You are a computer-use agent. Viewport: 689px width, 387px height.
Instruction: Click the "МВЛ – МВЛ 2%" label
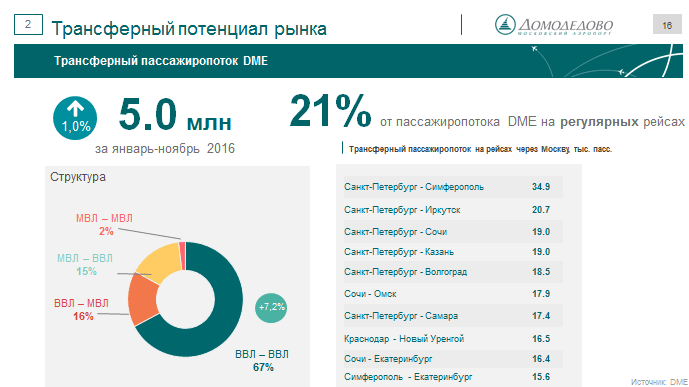[104, 224]
